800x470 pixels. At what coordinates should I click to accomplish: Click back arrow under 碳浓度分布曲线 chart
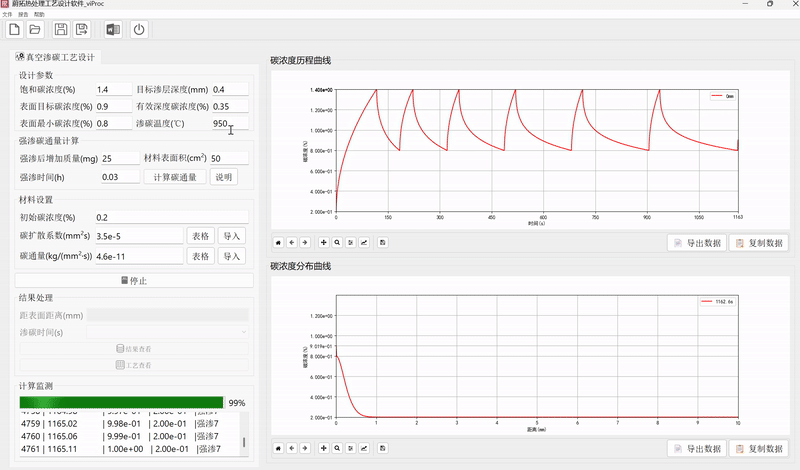(x=291, y=448)
